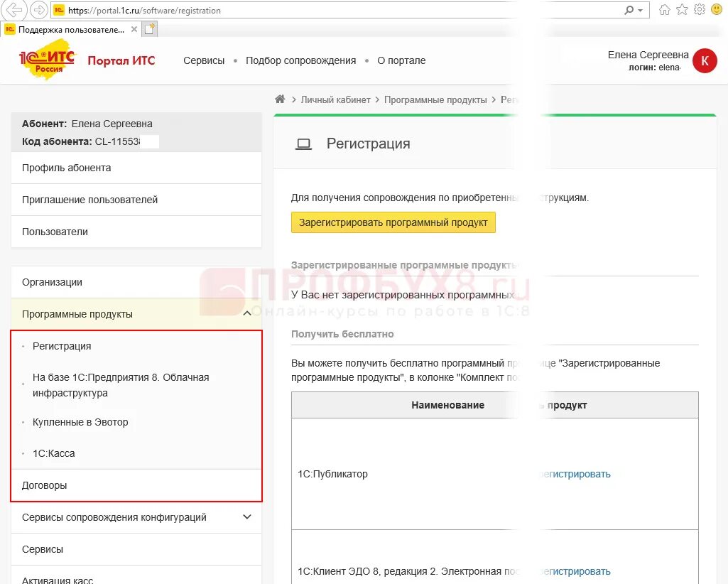Viewport: 728px width, 584px height.
Task: Select Купленные в Эвотор submenu item
Action: 80,422
